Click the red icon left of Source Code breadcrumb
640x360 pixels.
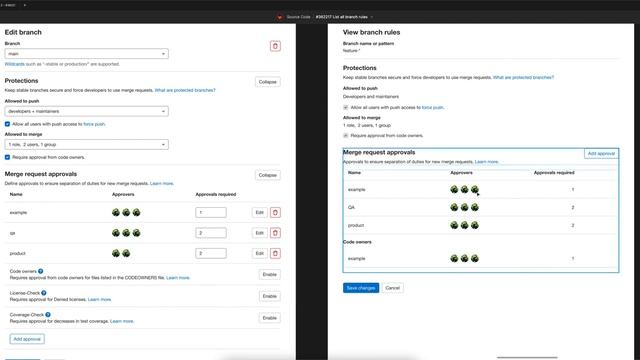(280, 17)
